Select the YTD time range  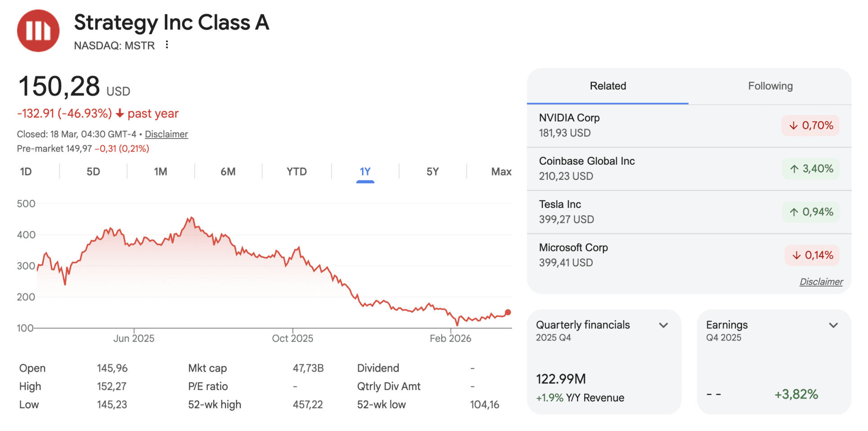(x=296, y=172)
